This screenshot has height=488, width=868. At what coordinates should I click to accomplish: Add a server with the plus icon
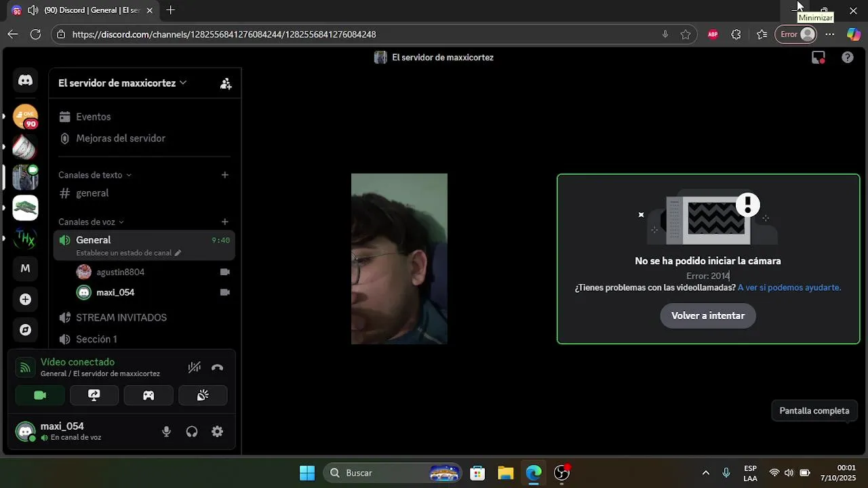[x=25, y=299]
